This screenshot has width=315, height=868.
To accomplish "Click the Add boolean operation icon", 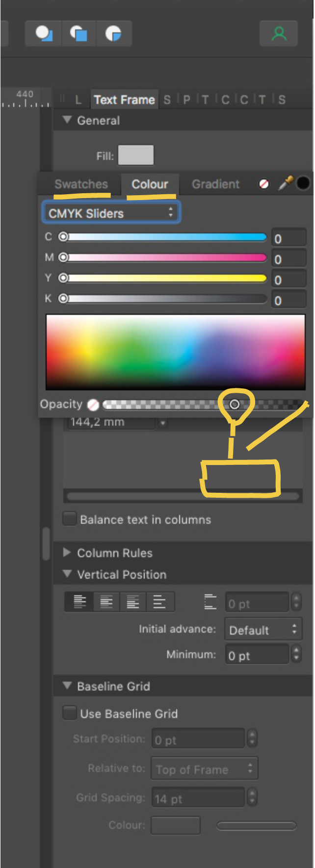I will coord(44,33).
